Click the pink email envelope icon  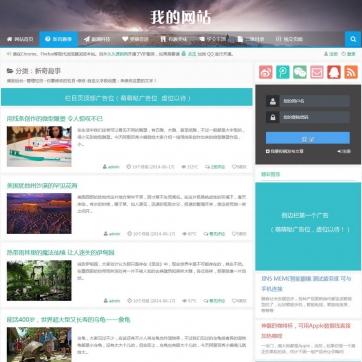click(317, 72)
